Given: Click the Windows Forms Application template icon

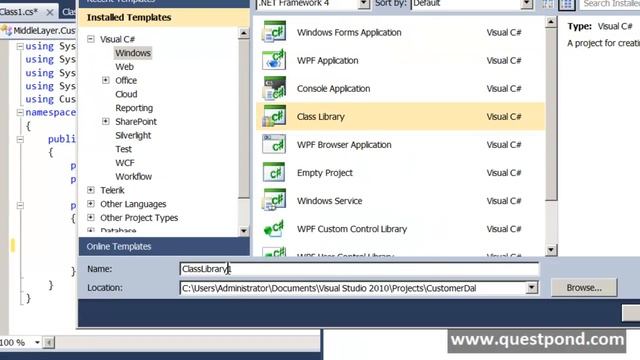Looking at the screenshot, I should [x=274, y=32].
